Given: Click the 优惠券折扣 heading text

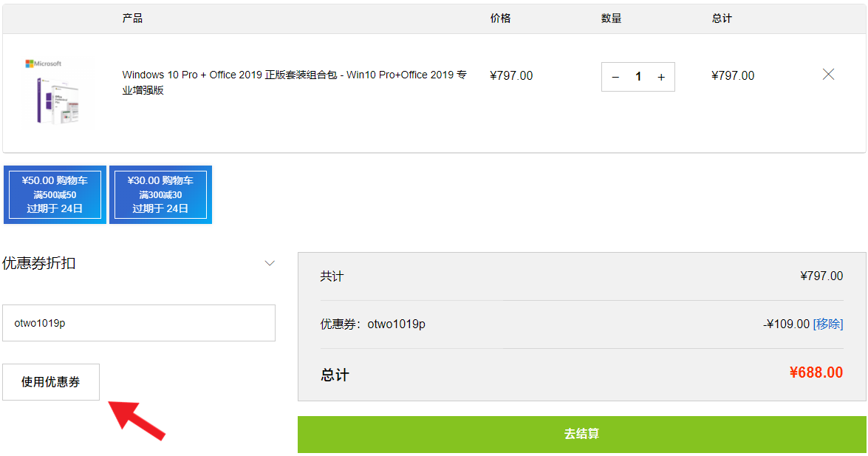Looking at the screenshot, I should 39,263.
